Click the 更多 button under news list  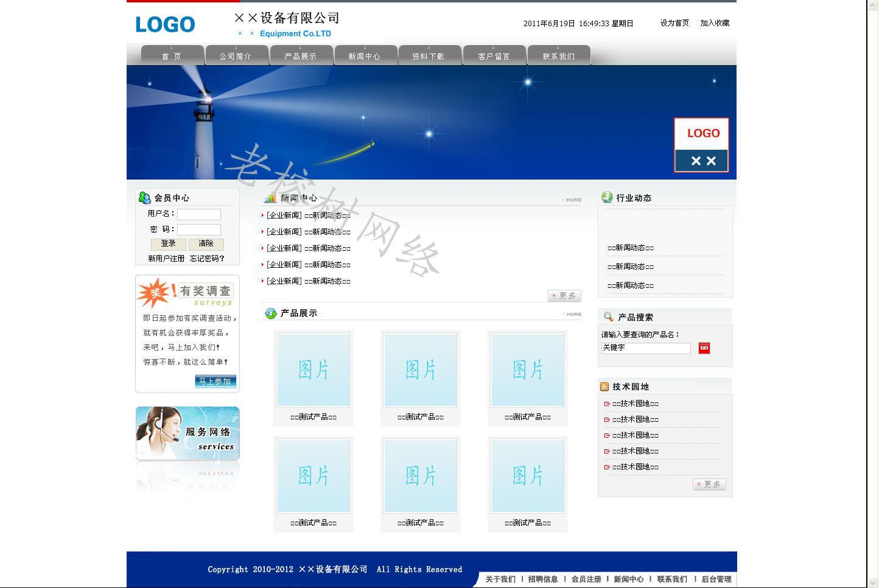565,296
